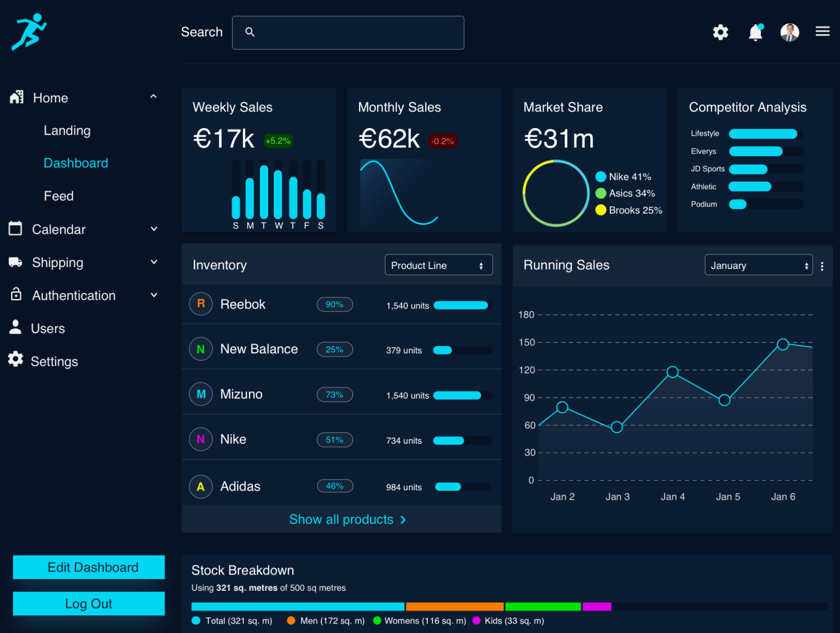Open the Product Line dropdown
The width and height of the screenshot is (840, 633).
[x=438, y=265]
